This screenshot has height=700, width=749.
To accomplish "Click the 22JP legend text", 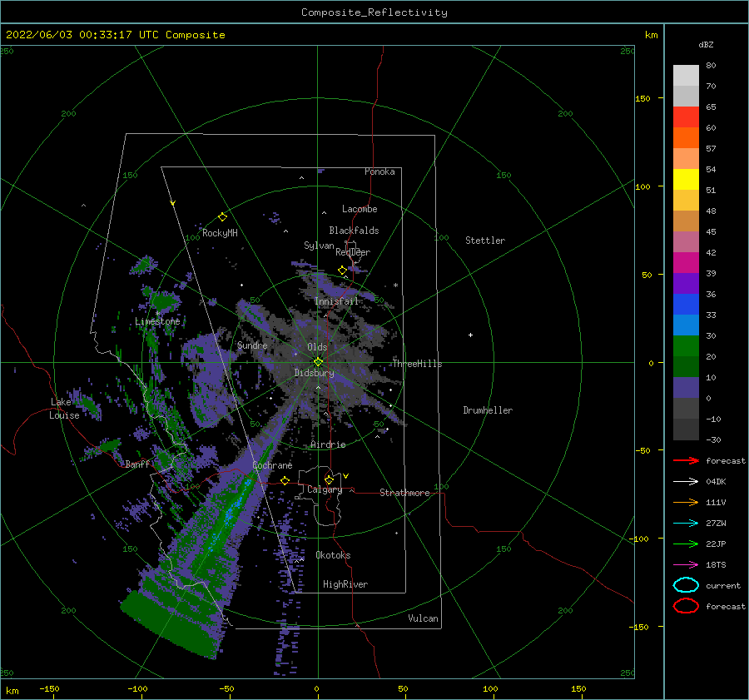I will tap(716, 544).
